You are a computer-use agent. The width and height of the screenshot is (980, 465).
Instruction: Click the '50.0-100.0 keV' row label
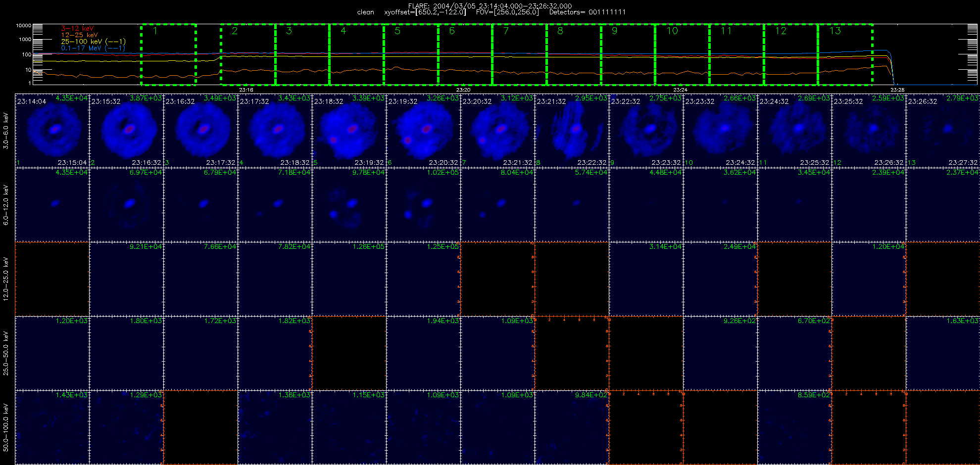(6, 427)
